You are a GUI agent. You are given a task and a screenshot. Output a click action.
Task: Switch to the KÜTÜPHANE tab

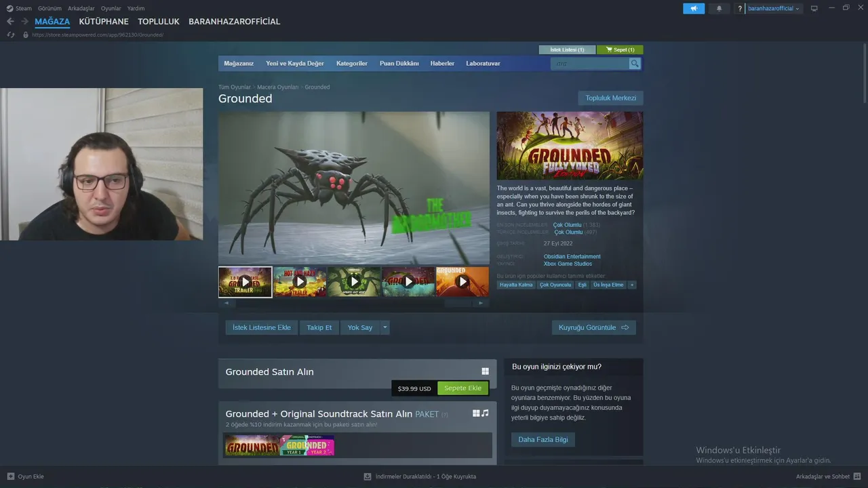[x=104, y=22]
